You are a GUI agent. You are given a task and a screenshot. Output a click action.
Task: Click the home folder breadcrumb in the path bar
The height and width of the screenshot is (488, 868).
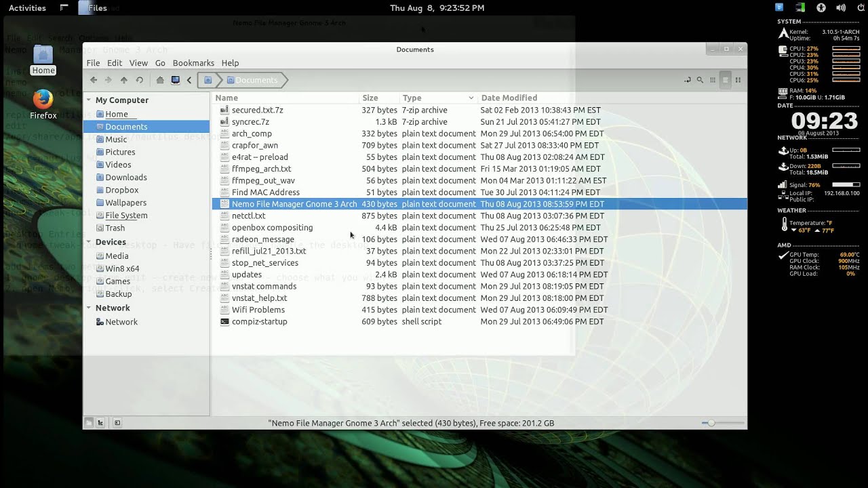coord(208,80)
